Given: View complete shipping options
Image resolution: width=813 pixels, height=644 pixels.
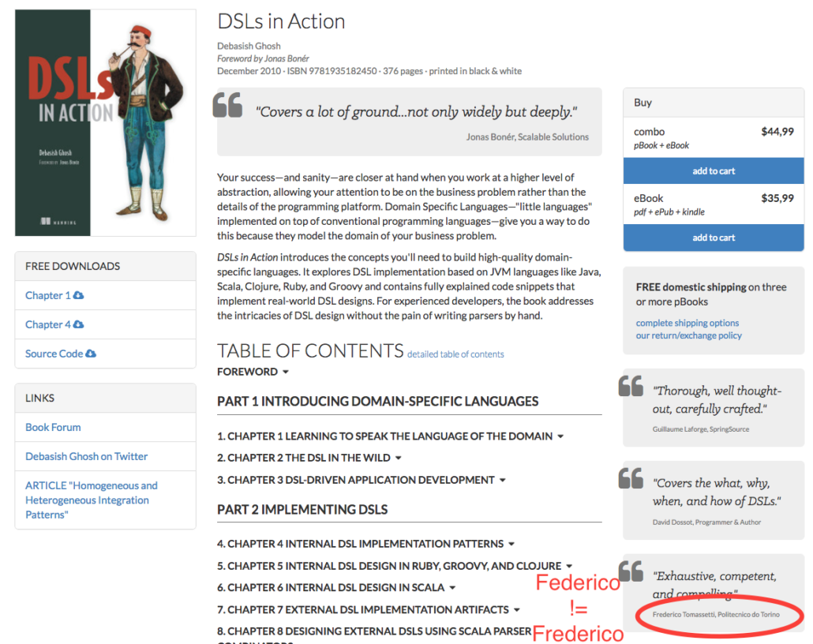Looking at the screenshot, I should pos(687,323).
